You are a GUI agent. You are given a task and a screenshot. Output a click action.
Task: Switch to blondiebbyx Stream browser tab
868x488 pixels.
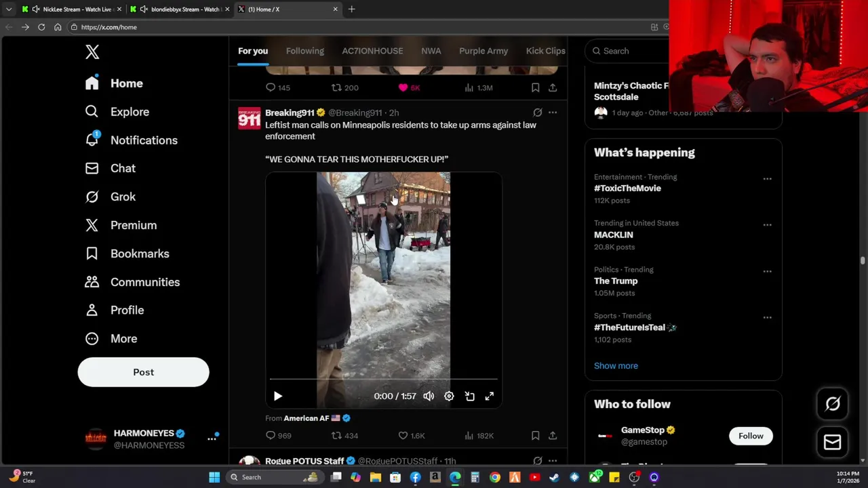pyautogui.click(x=180, y=9)
